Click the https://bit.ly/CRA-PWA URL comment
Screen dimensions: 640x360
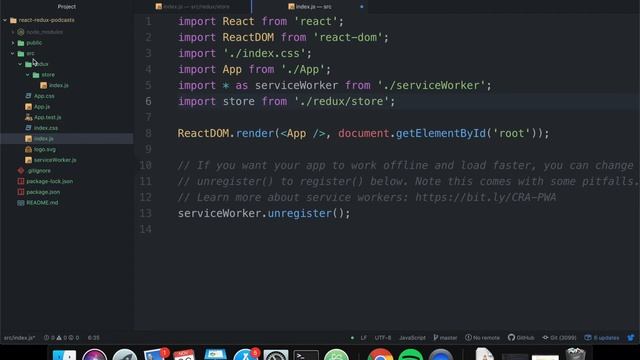click(485, 198)
